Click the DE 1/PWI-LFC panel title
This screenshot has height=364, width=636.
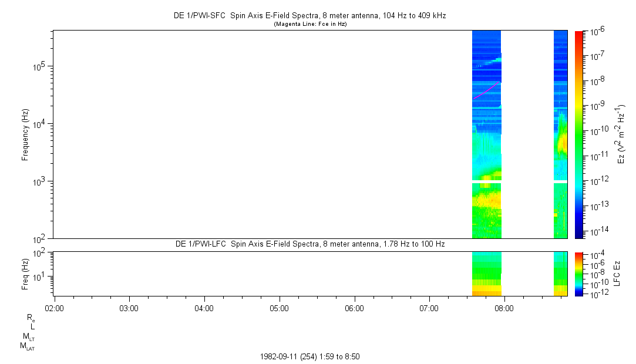click(x=310, y=244)
